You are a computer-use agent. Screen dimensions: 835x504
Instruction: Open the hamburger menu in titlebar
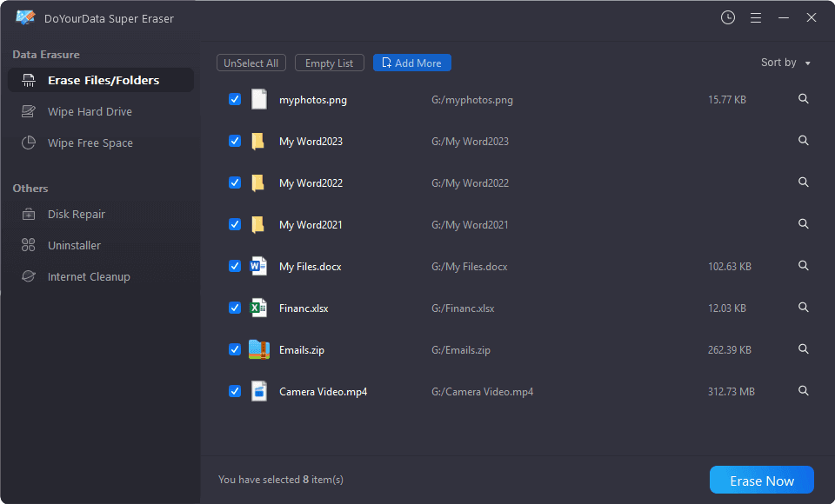coord(756,17)
